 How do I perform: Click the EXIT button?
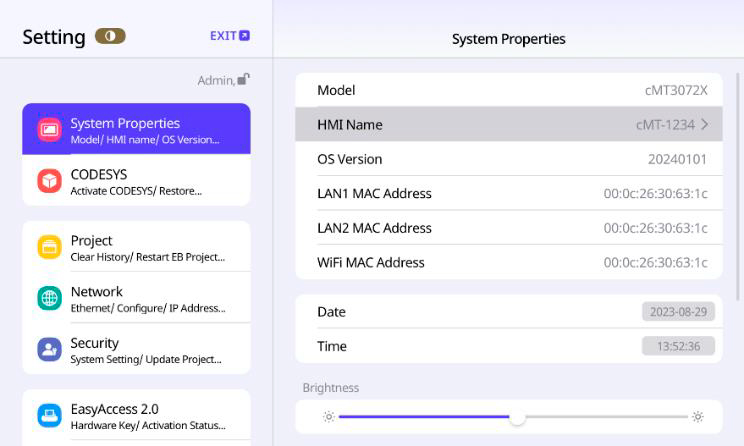click(x=230, y=36)
